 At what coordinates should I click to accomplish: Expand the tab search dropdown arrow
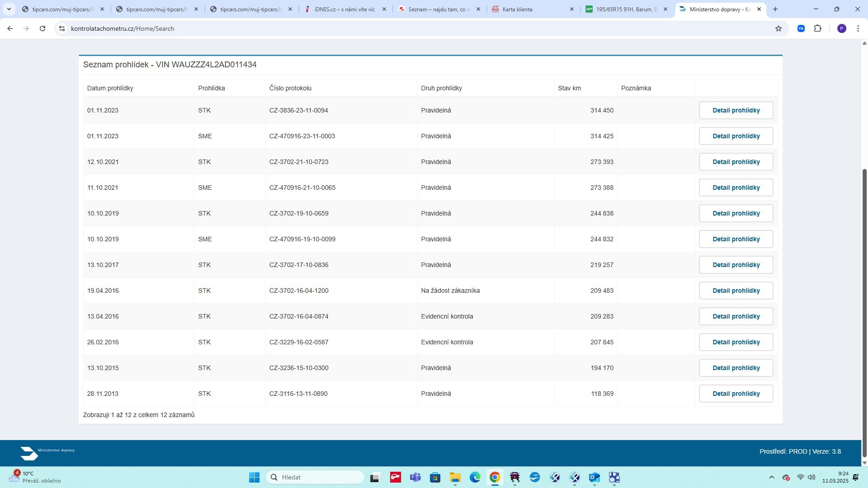pos(9,9)
